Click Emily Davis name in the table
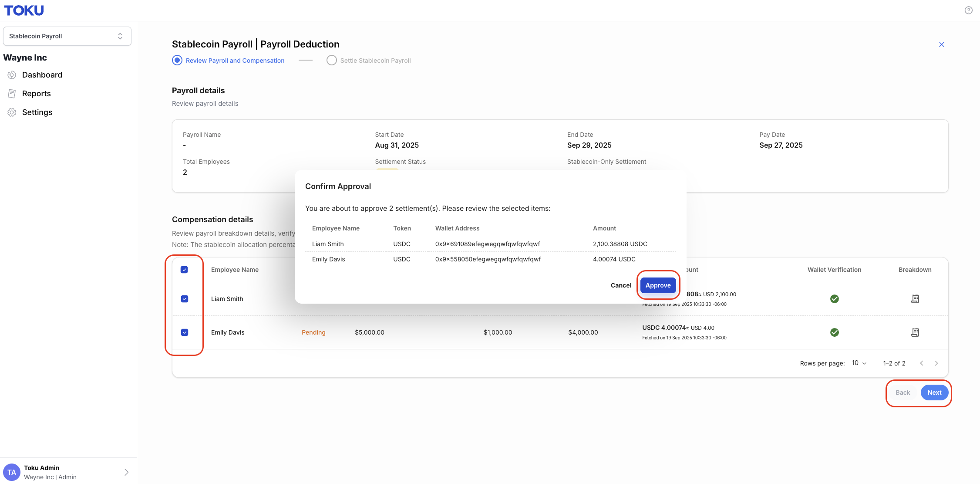Viewport: 980px width, 484px height. click(x=228, y=332)
